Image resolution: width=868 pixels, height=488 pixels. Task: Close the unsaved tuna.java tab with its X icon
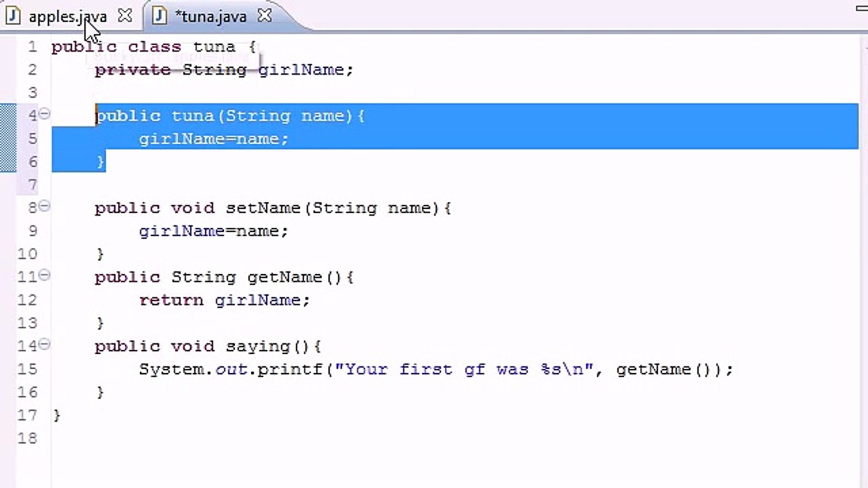pyautogui.click(x=264, y=15)
